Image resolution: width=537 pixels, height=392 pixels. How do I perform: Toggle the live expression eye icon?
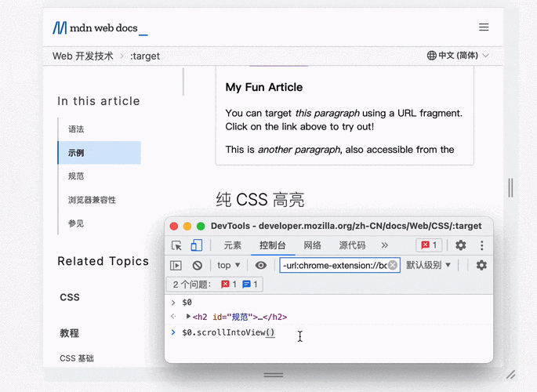coord(260,265)
